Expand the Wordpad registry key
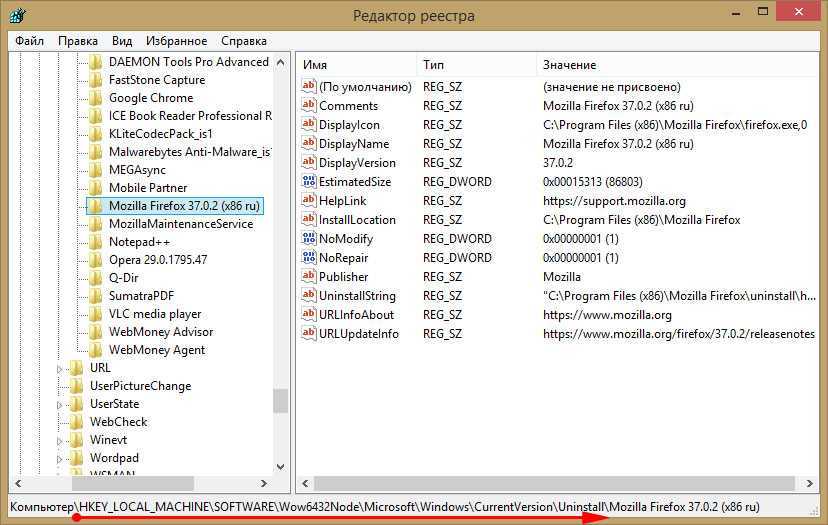 pos(60,458)
